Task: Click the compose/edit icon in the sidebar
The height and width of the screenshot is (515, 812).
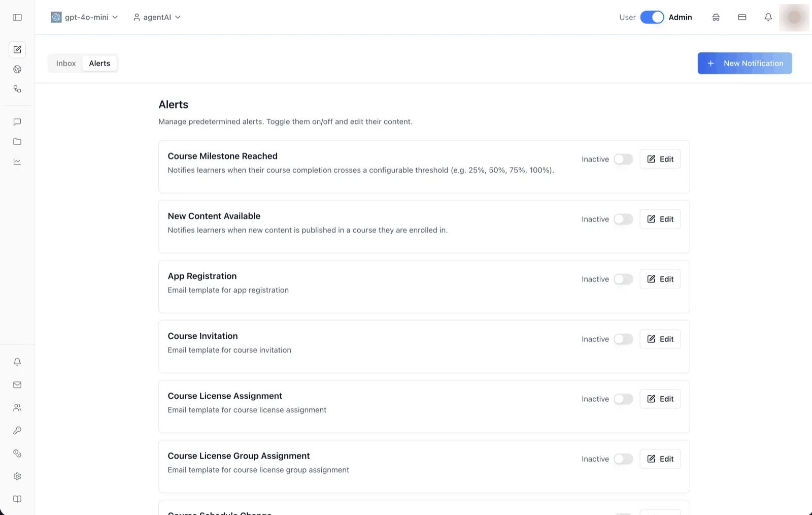Action: [17, 49]
